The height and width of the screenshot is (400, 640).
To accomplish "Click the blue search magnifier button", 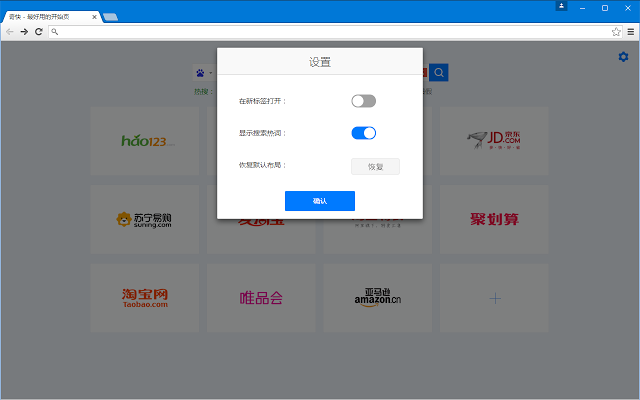I will tap(439, 72).
